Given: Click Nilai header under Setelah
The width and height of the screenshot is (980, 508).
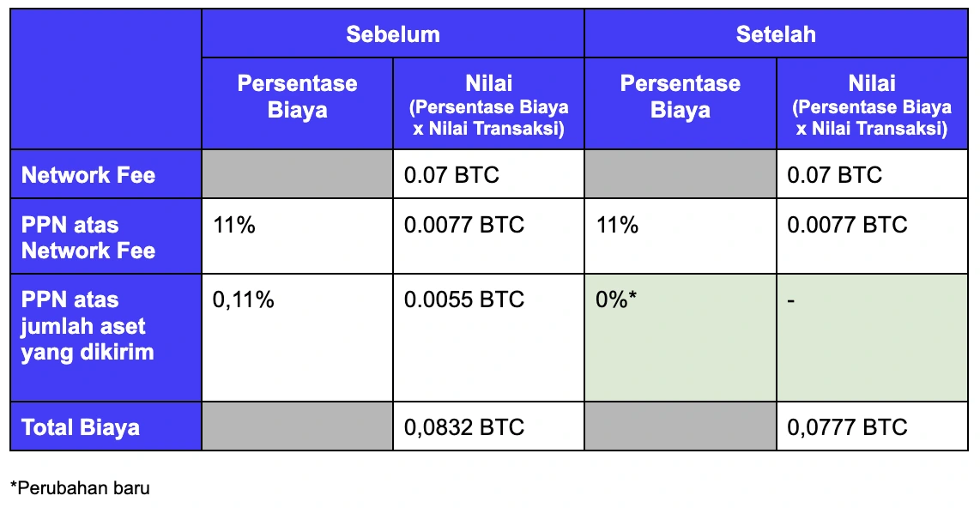Looking at the screenshot, I should click(x=872, y=104).
